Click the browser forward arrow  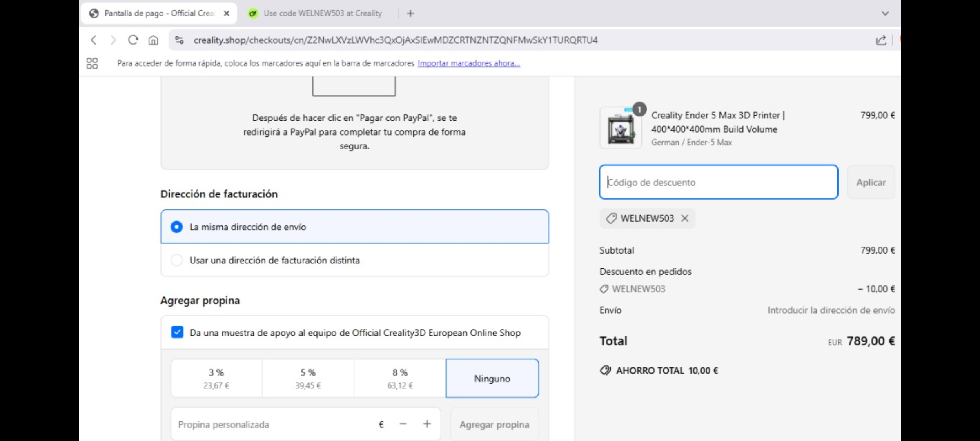pyautogui.click(x=113, y=40)
